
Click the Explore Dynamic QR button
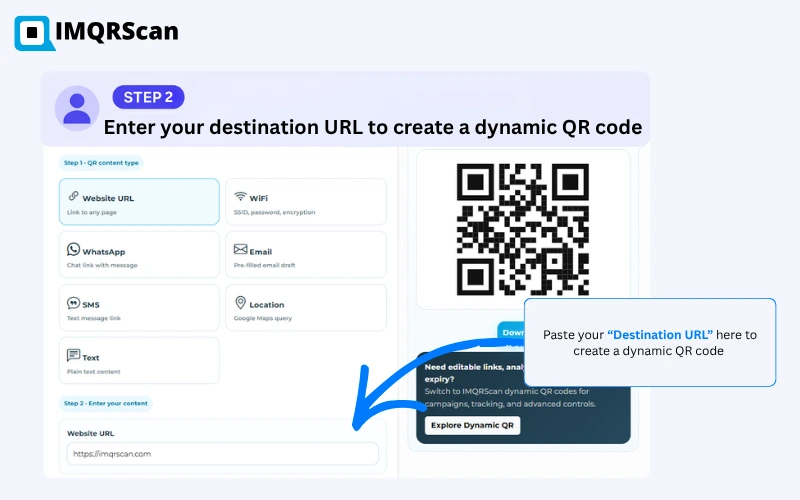pyautogui.click(x=472, y=425)
